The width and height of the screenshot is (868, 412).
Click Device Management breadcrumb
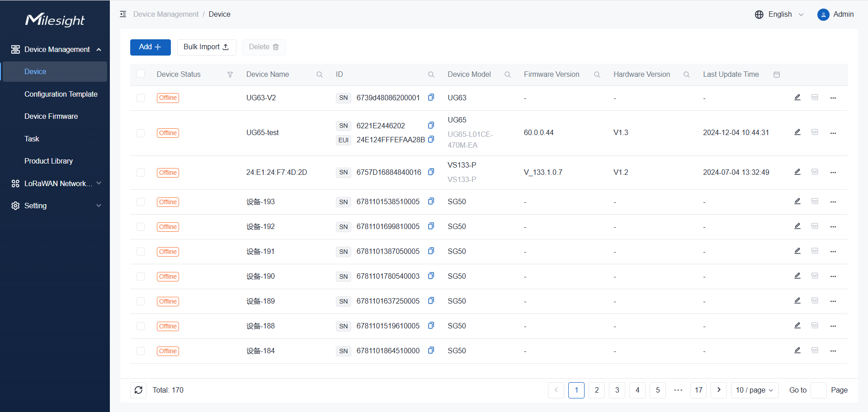[166, 14]
